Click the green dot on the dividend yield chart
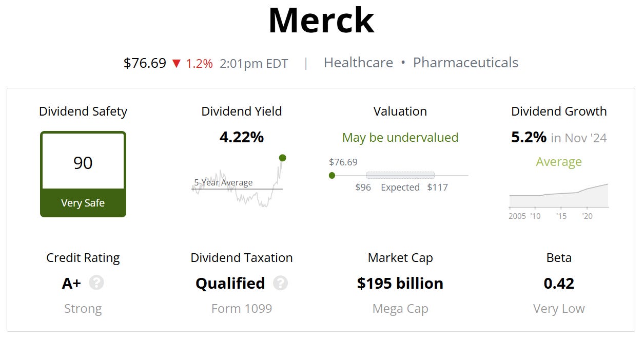Image resolution: width=644 pixels, height=337 pixels. (x=282, y=158)
